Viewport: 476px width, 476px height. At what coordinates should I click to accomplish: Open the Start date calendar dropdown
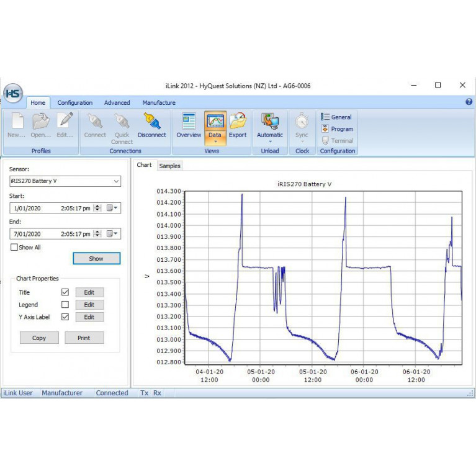coord(112,208)
